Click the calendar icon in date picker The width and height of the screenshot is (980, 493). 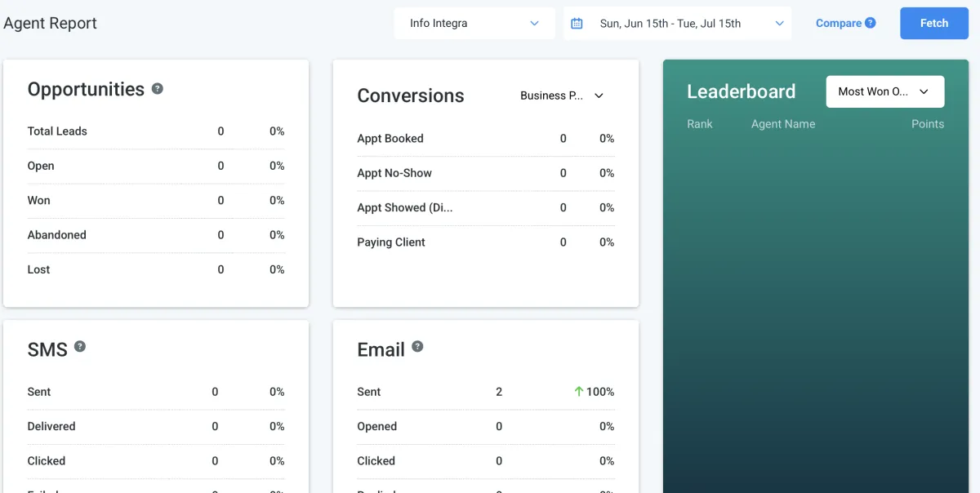click(577, 24)
